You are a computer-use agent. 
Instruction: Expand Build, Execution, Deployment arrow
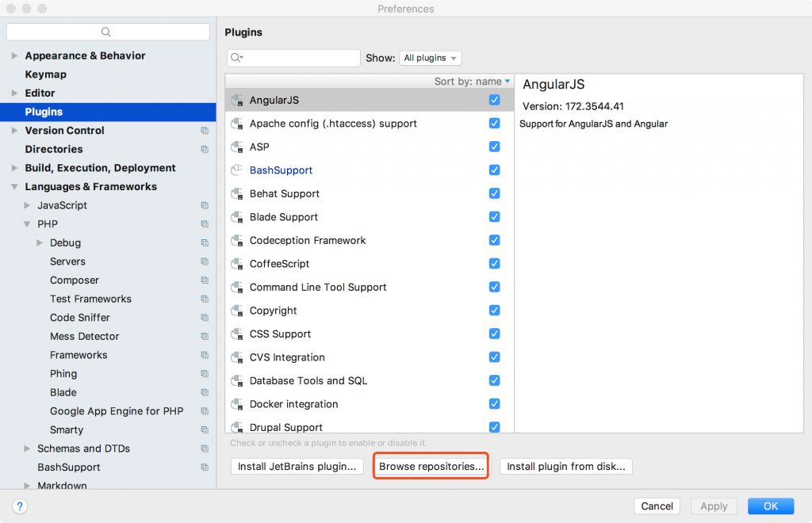tap(14, 168)
